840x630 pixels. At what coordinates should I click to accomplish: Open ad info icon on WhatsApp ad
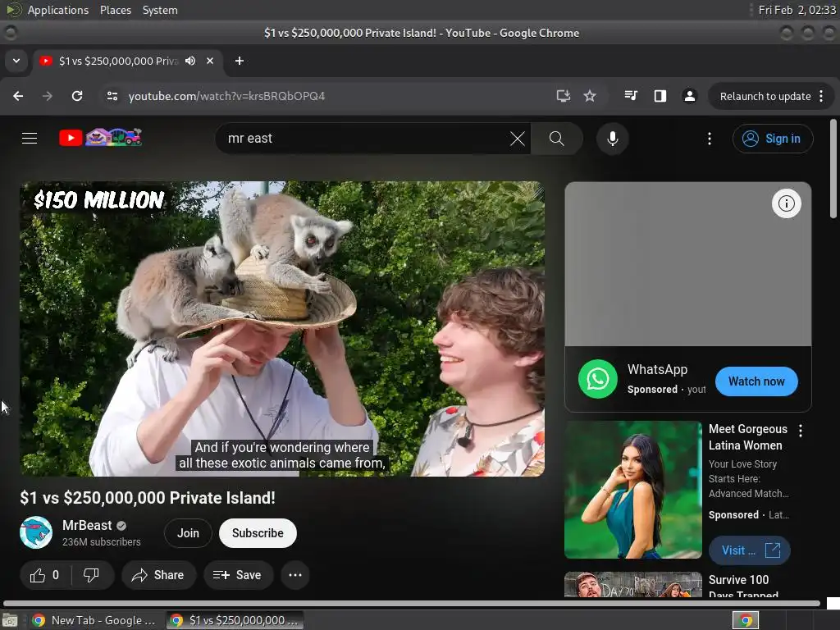(x=786, y=203)
